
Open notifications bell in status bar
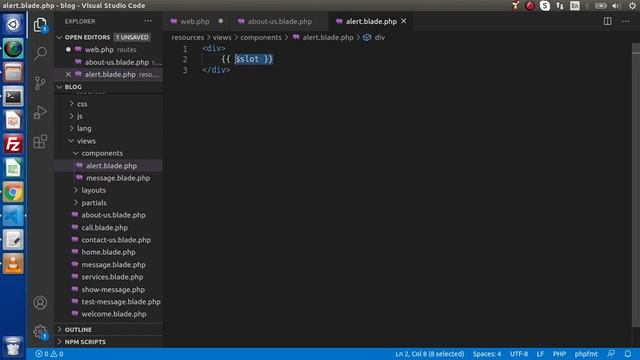(x=627, y=353)
